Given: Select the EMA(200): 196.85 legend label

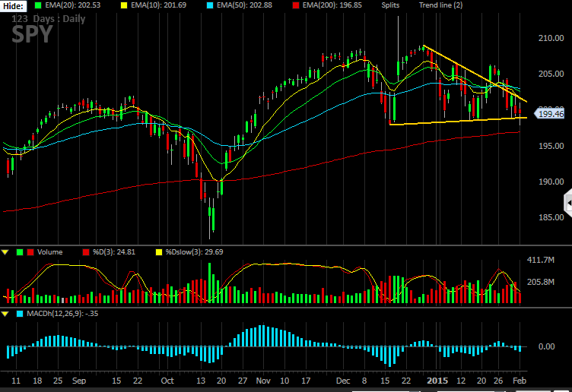Looking at the screenshot, I should tap(332, 5).
